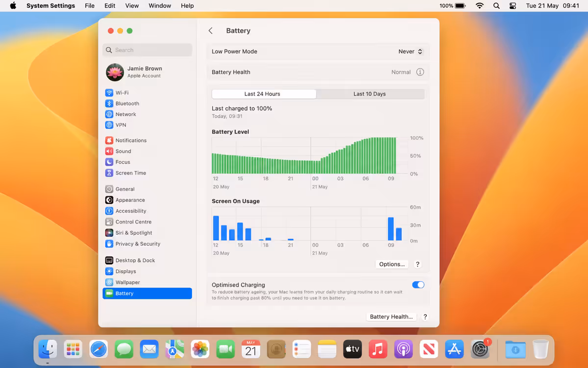588x368 pixels.
Task: Open Podcasts app in Dock
Action: coord(403,349)
